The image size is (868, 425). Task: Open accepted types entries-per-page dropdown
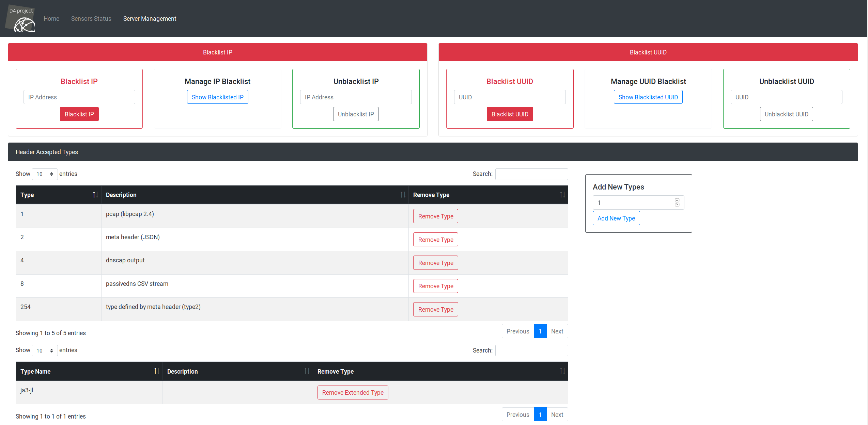point(45,174)
